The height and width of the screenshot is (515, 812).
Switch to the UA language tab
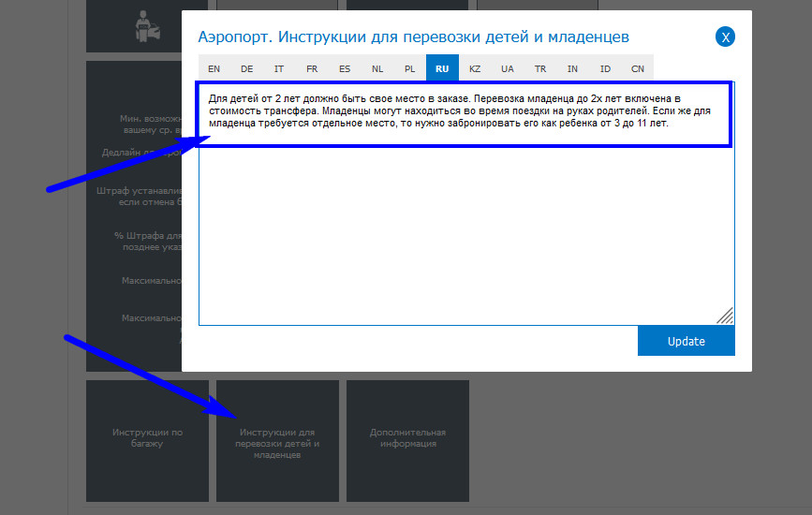point(508,68)
